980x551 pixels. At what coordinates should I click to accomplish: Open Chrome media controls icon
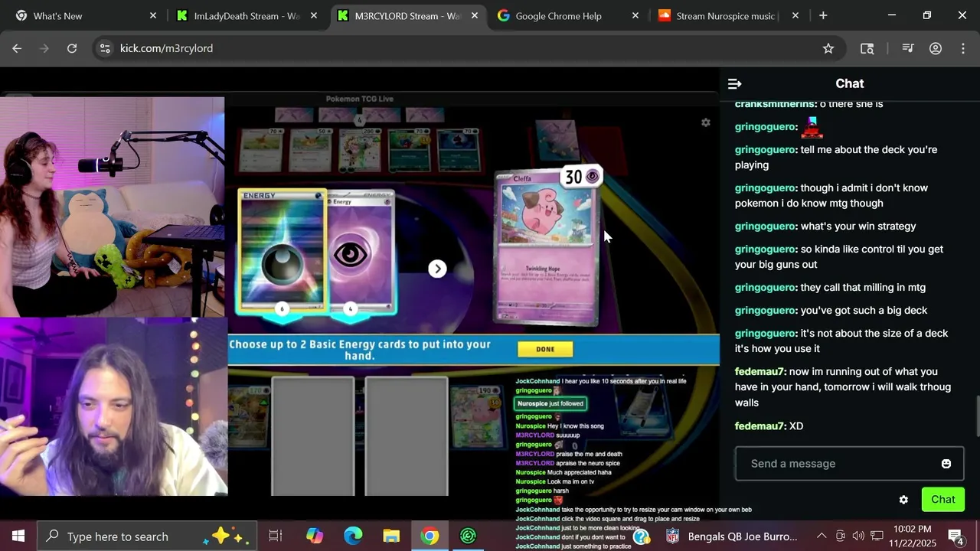pos(908,48)
